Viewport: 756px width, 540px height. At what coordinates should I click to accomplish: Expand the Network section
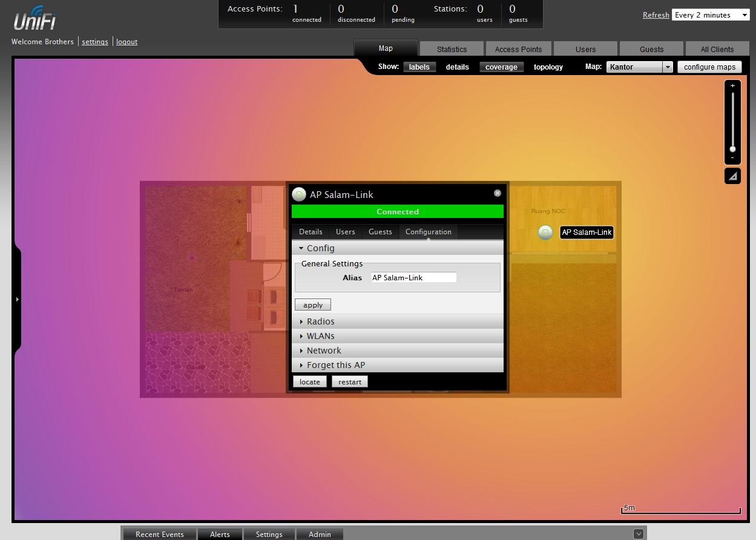click(x=398, y=351)
